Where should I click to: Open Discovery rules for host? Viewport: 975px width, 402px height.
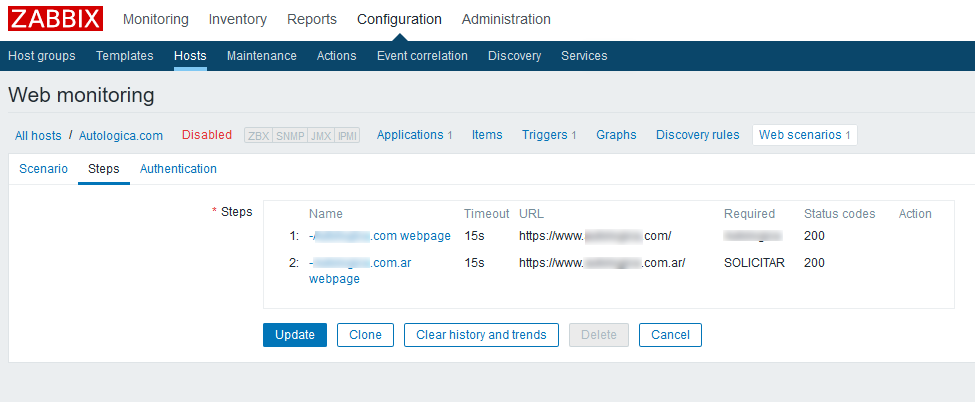tap(698, 135)
